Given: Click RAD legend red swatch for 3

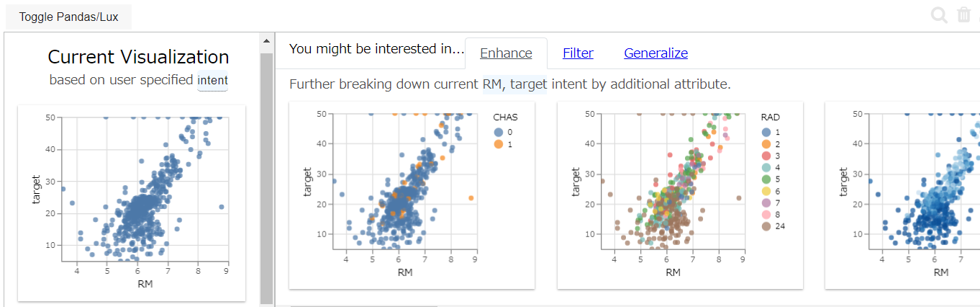Looking at the screenshot, I should 766,156.
